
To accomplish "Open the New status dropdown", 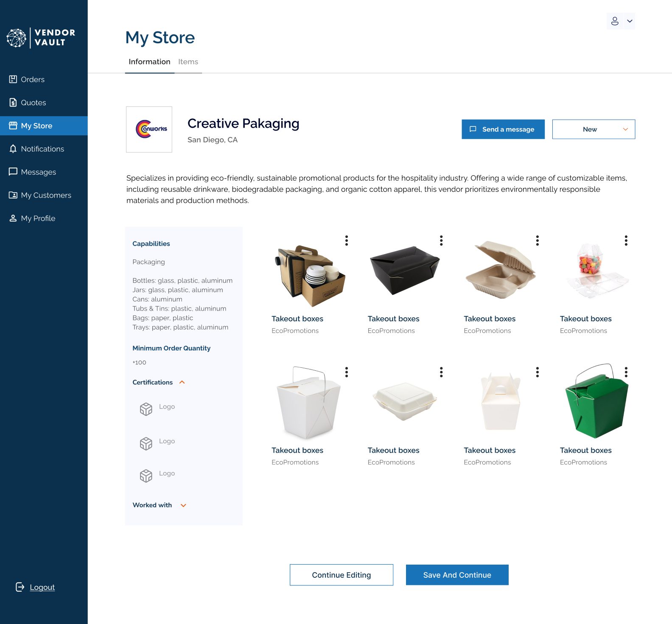I will pyautogui.click(x=594, y=129).
